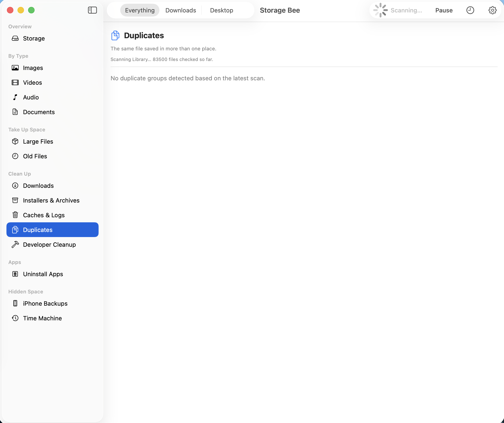Click the Documents page icon
The height and width of the screenshot is (423, 504).
pos(15,112)
